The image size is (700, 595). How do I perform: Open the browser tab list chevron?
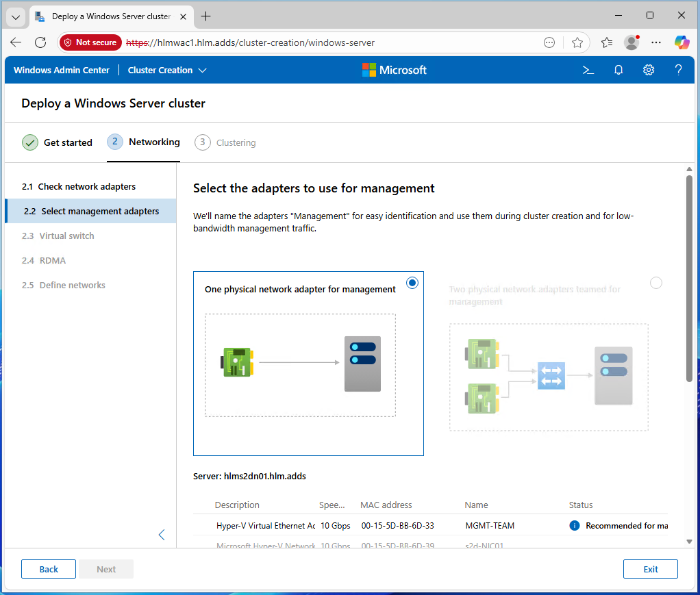16,16
